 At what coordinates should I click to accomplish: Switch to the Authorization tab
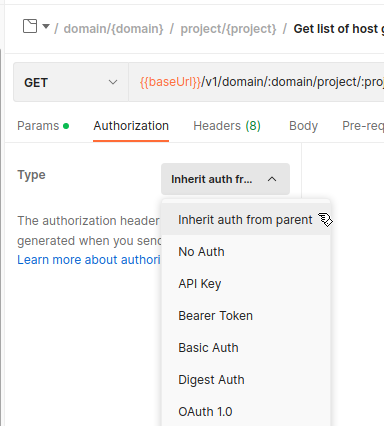pos(131,126)
